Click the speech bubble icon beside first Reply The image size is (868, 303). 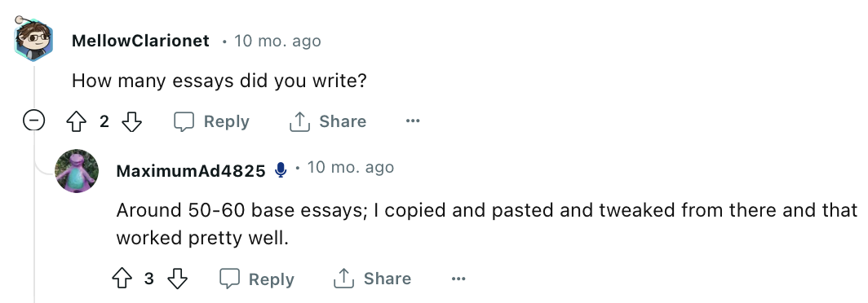coord(184,121)
